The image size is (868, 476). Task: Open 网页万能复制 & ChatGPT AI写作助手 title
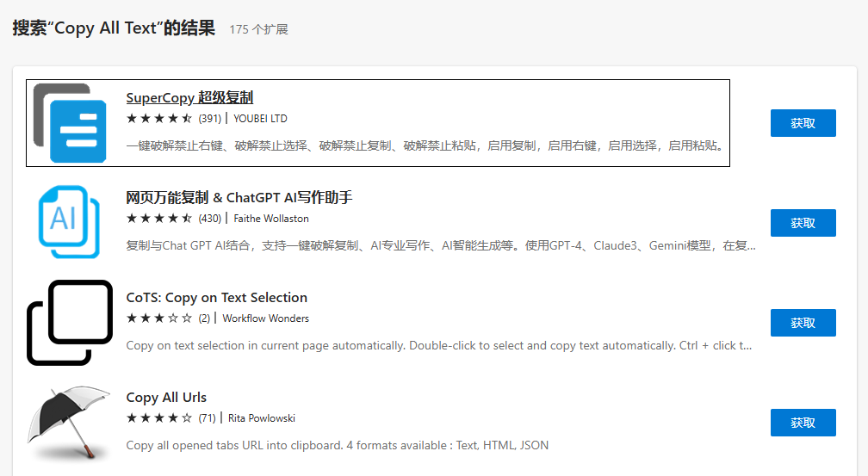tap(239, 198)
